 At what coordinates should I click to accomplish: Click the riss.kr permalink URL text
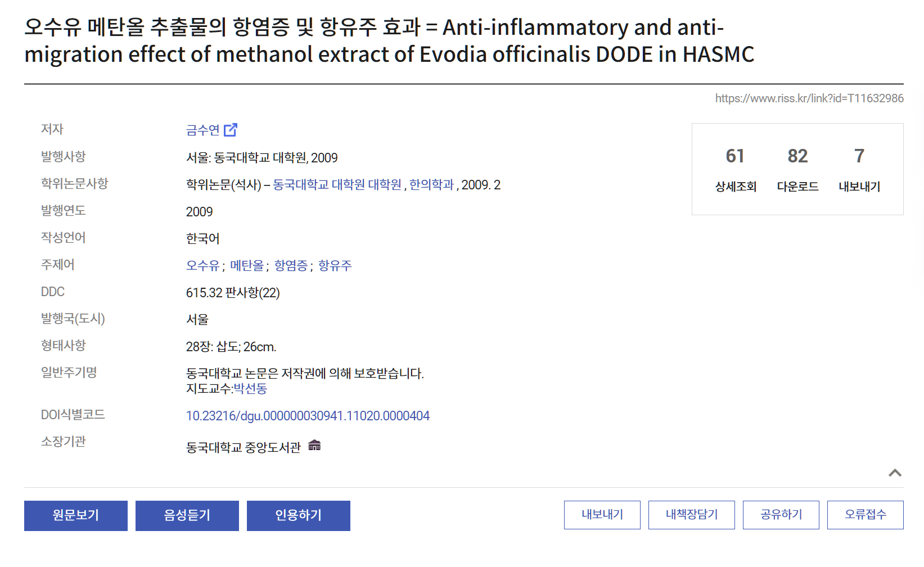pos(809,98)
